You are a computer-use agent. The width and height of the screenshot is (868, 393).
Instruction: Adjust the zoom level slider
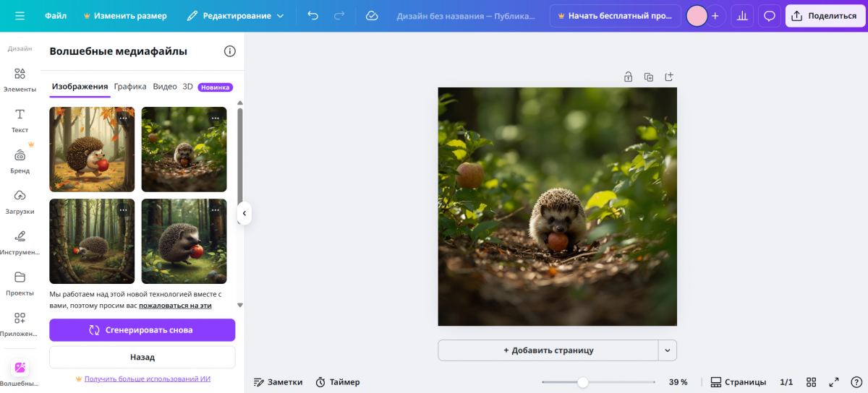point(583,382)
